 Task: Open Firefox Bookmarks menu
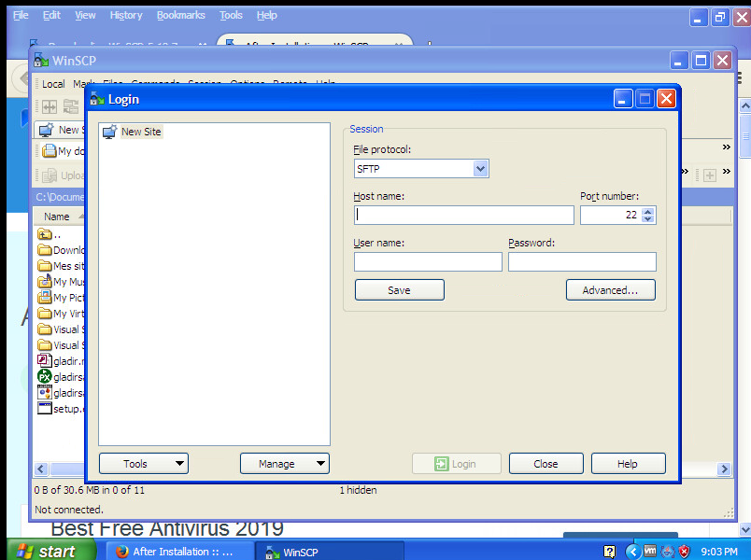[x=180, y=15]
